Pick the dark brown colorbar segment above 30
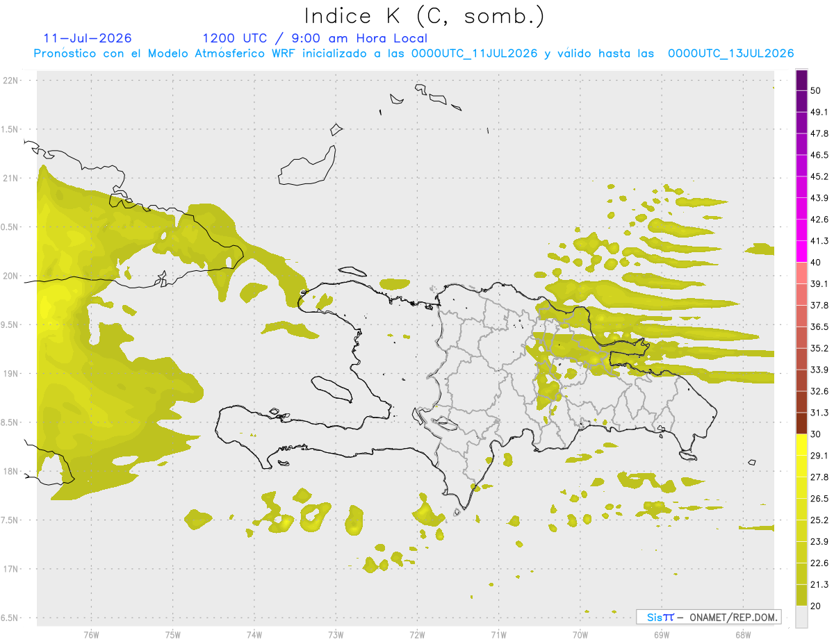The image size is (834, 644). coord(801,423)
